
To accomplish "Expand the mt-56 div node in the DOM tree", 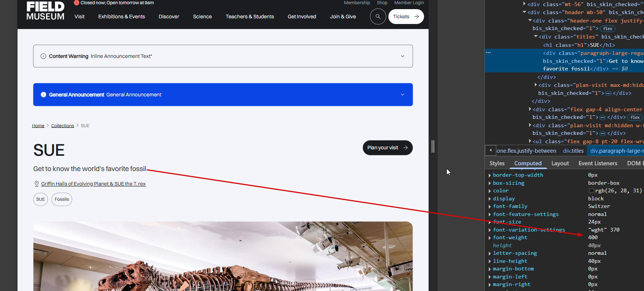I will (524, 4).
